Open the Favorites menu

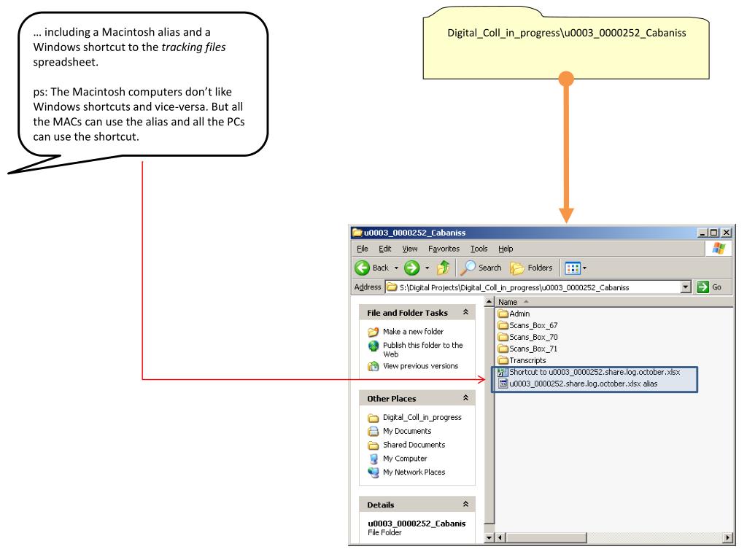[444, 249]
